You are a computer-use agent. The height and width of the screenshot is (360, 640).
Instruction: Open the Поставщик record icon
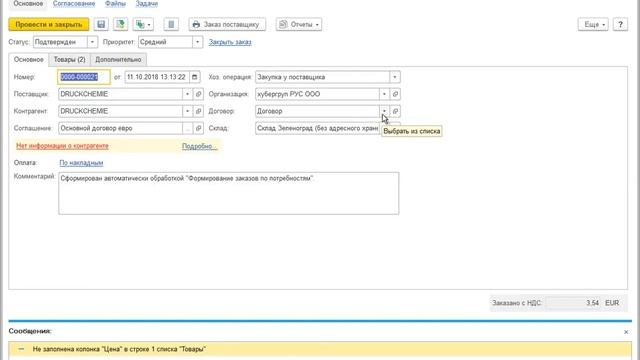click(x=198, y=94)
